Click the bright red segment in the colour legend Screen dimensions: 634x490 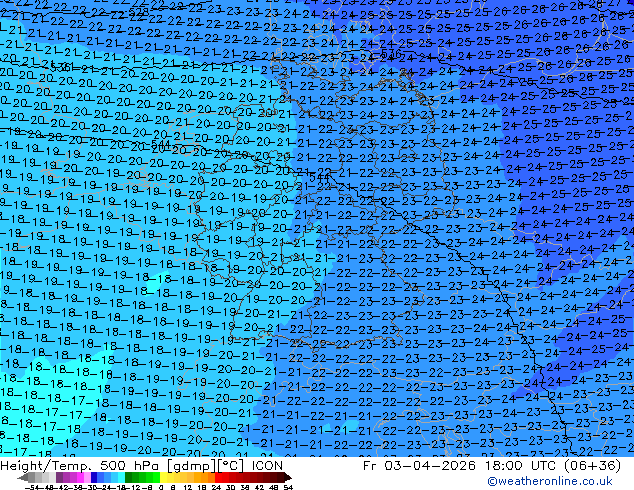[219, 477]
